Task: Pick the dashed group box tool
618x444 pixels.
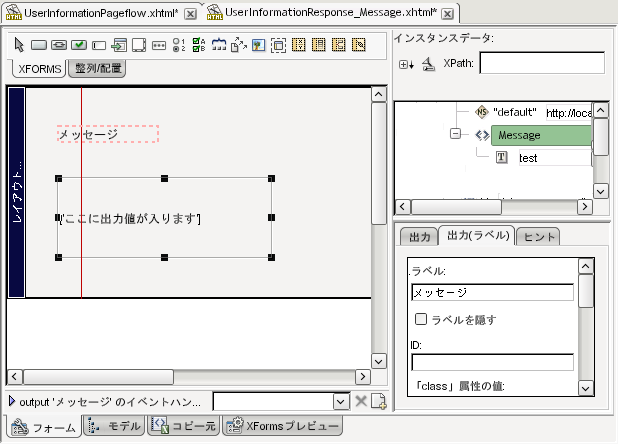Action: tap(278, 45)
